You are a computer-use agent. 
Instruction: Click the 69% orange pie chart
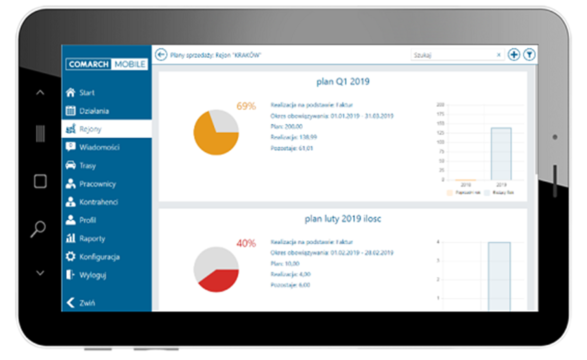tap(216, 132)
